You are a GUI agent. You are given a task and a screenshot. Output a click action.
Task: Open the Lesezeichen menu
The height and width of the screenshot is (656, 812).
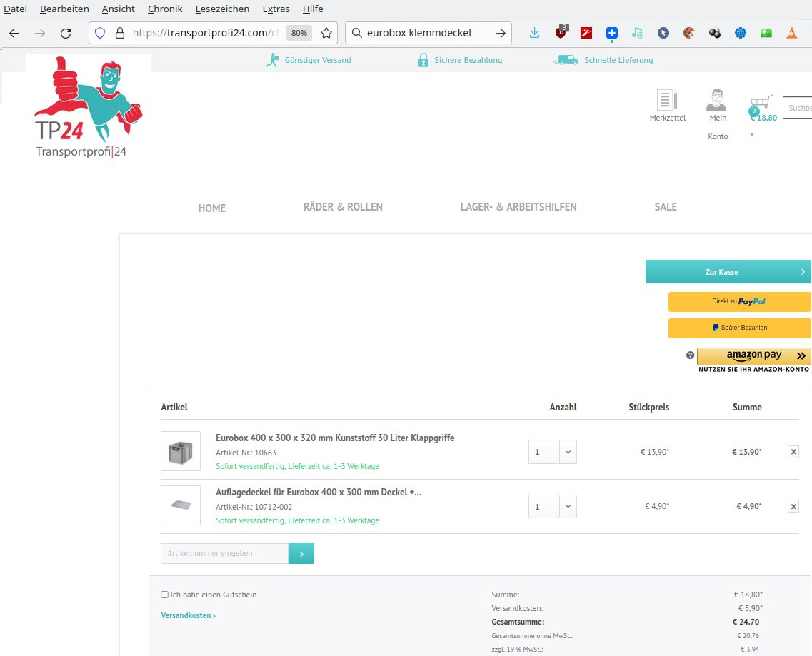pos(222,9)
